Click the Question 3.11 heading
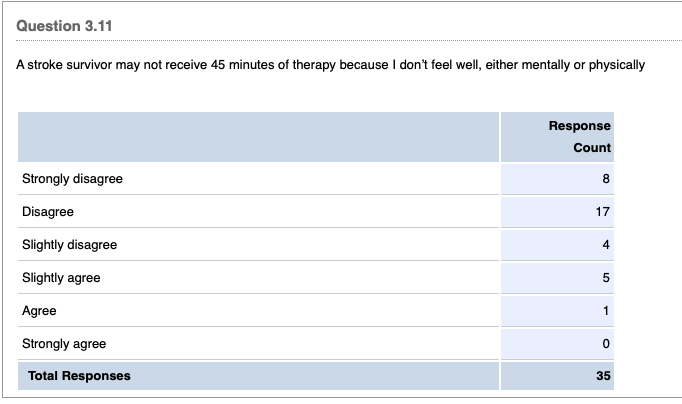 point(64,26)
